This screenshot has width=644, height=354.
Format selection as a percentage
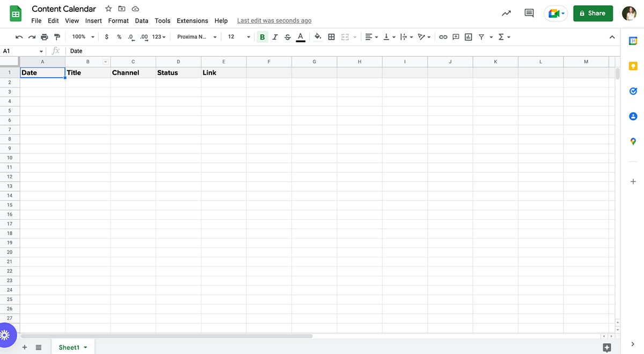tap(119, 37)
